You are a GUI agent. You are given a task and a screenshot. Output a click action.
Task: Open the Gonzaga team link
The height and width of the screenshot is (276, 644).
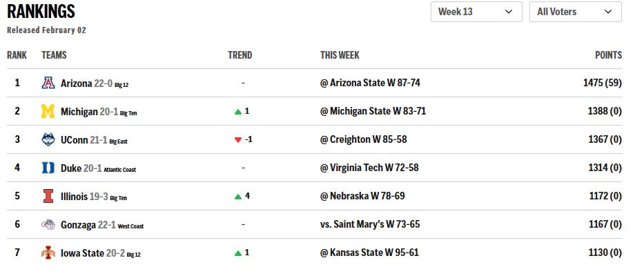pos(80,224)
